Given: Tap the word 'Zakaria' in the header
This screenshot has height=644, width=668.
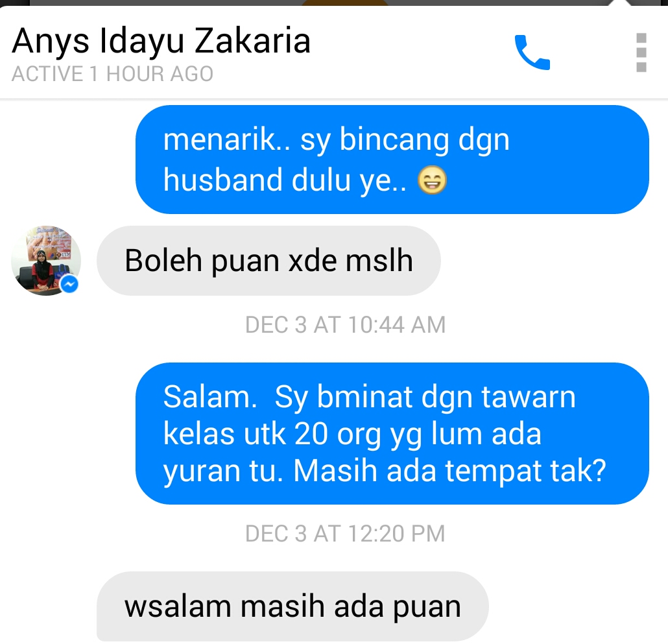Looking at the screenshot, I should point(253,41).
